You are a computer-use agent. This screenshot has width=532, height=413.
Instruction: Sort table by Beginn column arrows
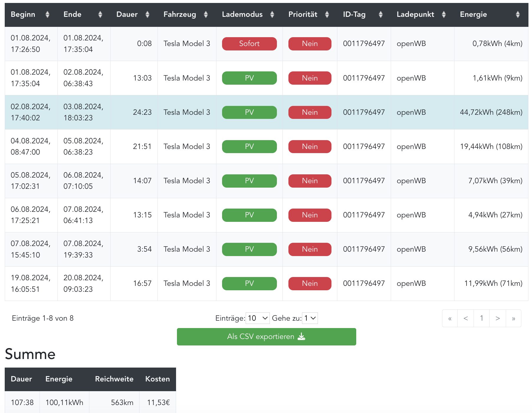click(47, 14)
